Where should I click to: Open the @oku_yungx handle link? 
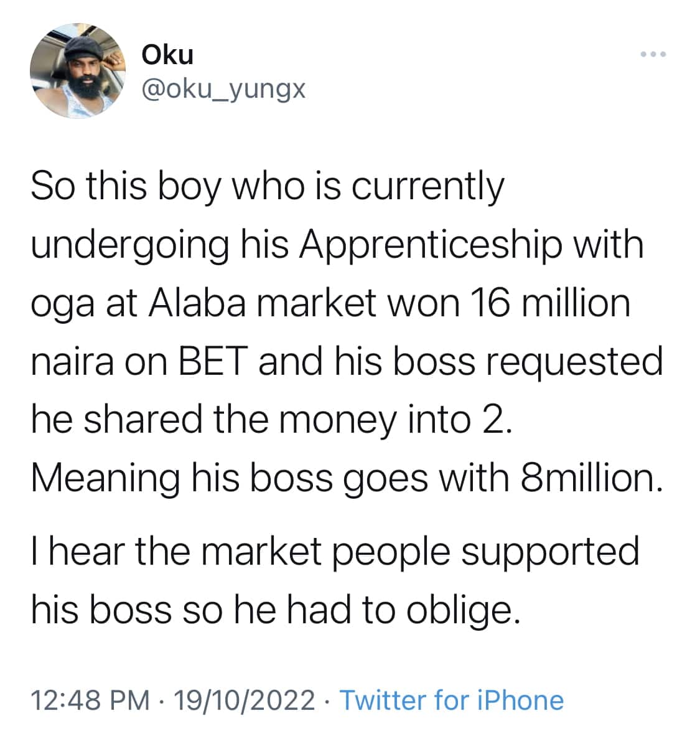(x=223, y=88)
